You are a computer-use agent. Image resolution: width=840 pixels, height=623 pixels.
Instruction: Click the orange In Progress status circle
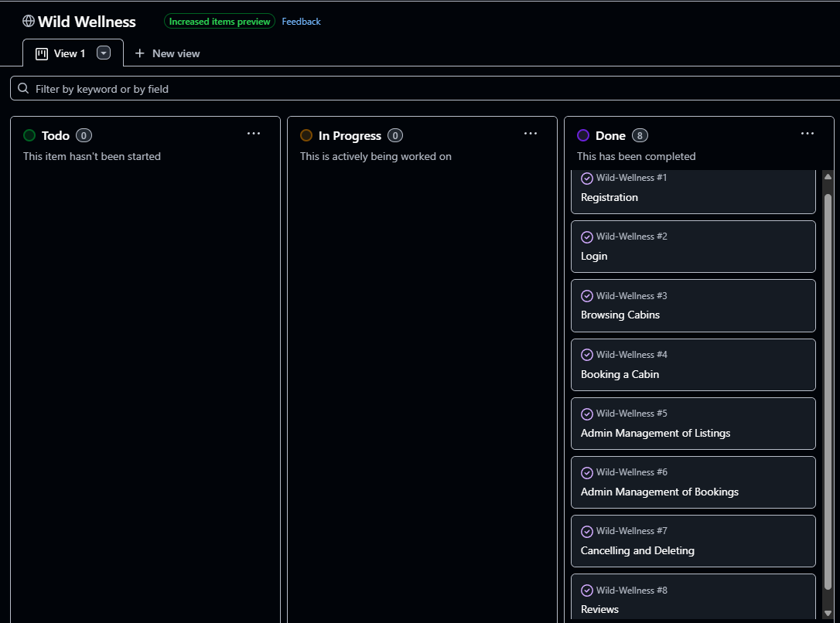click(306, 135)
